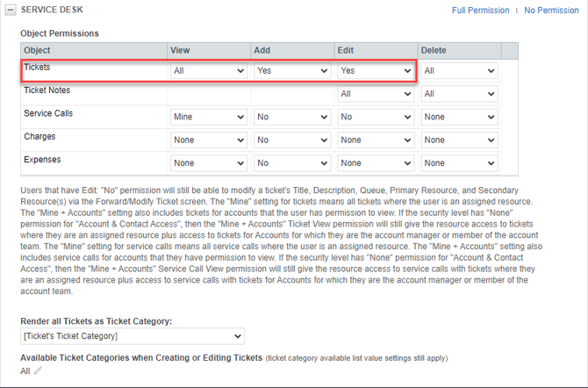588x388 pixels.
Task: Open the Ticket Notes Edit dropdown
Action: click(376, 94)
